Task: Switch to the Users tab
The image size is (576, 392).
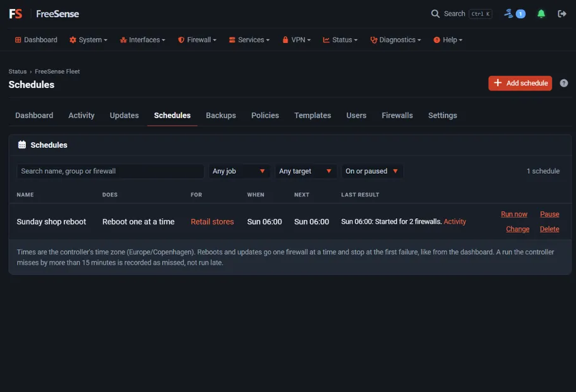Action: tap(356, 115)
